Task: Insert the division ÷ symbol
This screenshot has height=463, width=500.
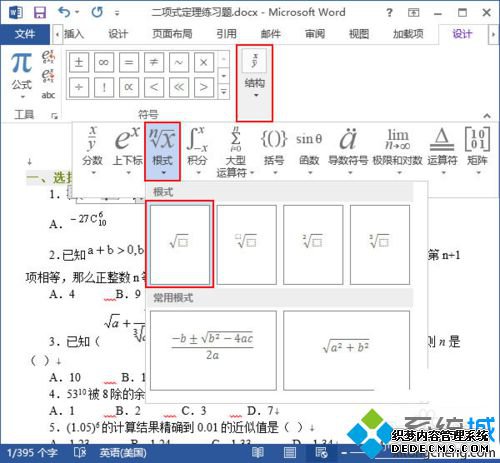Action: pyautogui.click(x=79, y=87)
